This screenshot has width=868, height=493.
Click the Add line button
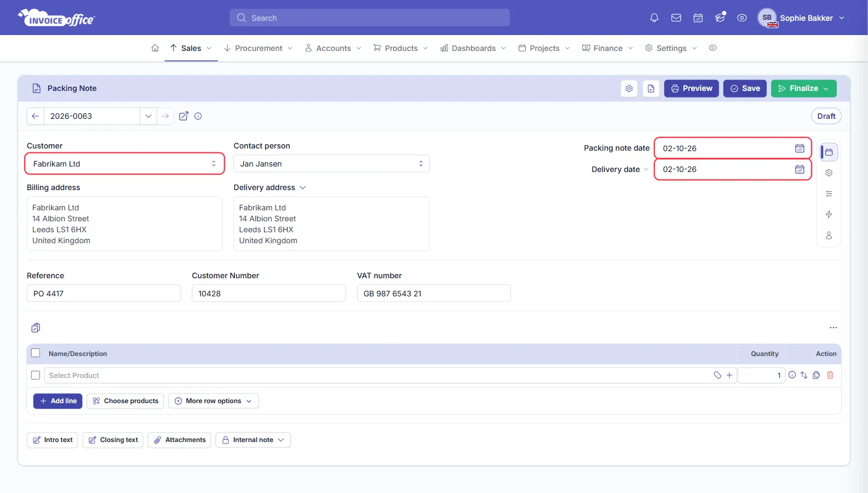click(58, 401)
